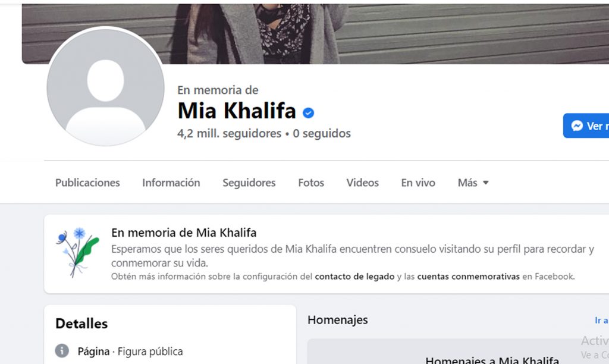The image size is (609, 364).
Task: Click the 0 seguidos count
Action: 322,133
